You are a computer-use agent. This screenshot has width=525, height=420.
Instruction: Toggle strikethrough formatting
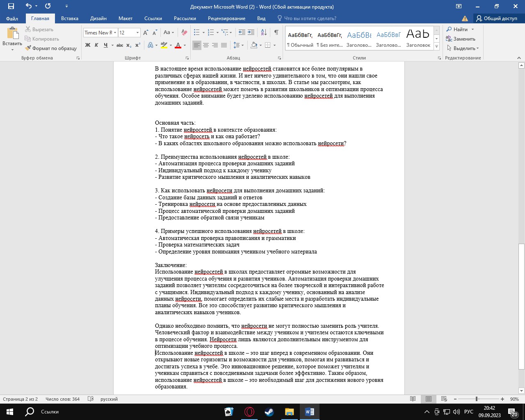click(x=120, y=45)
